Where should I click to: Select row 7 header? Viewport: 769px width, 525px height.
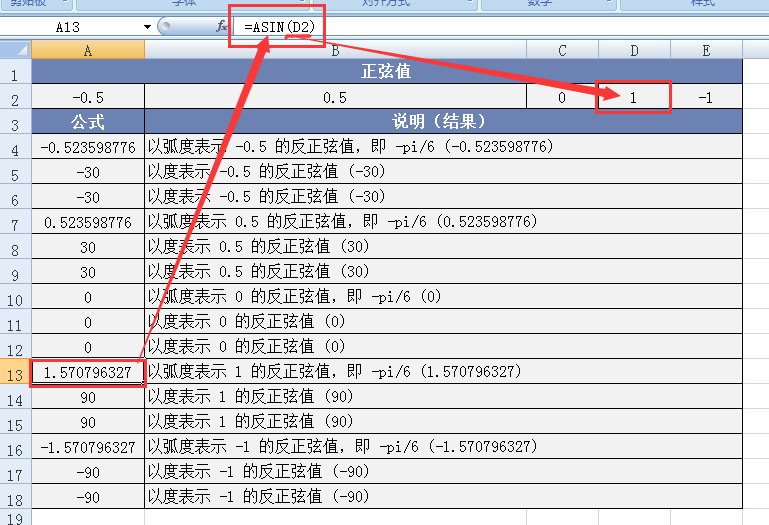(15, 222)
